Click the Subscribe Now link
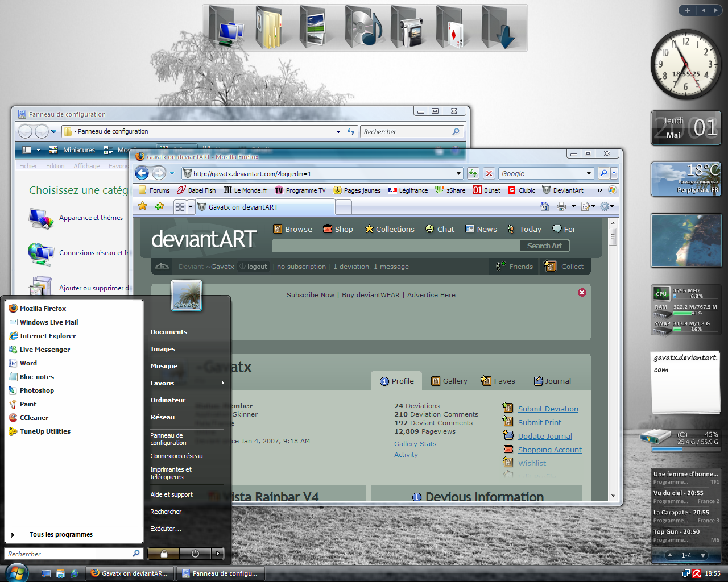The image size is (728, 582). pos(311,295)
